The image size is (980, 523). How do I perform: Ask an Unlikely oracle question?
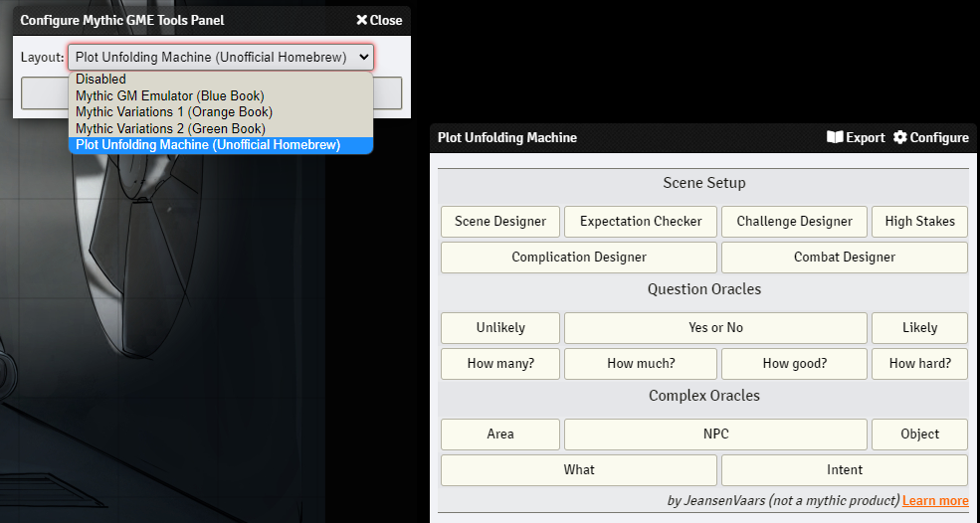(x=500, y=328)
